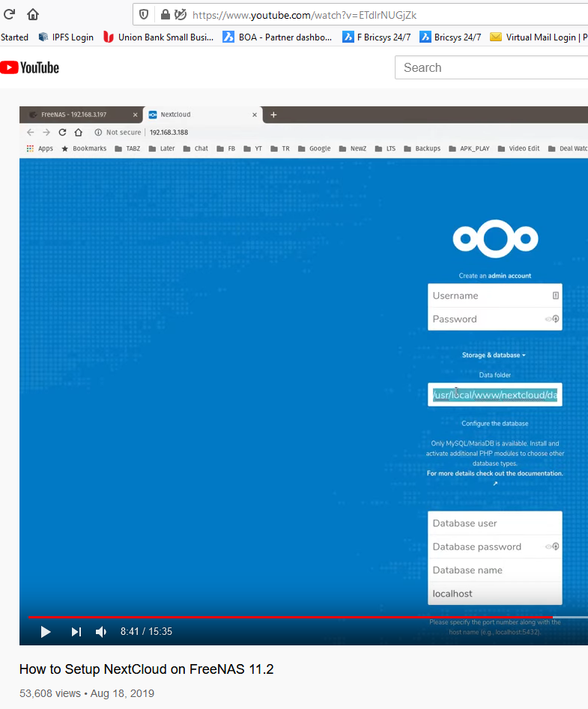Open the tracking protection shield icon
Screen dimensions: 588x709
pos(145,14)
